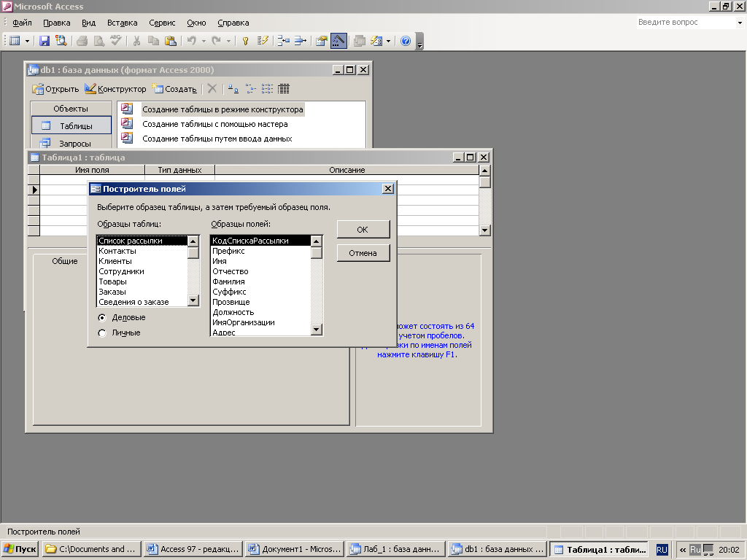
Task: Select Таблицы in the Objects pane
Action: pos(71,125)
